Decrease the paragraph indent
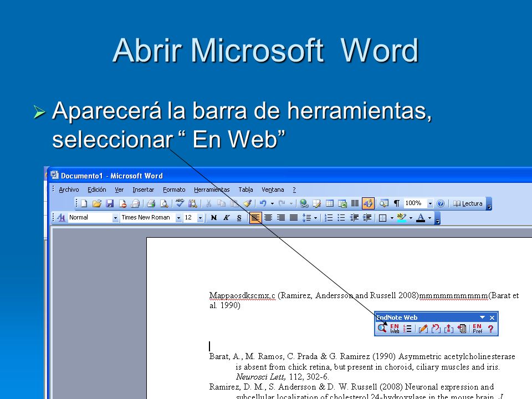Screen dimensions: 532x399 coord(354,217)
